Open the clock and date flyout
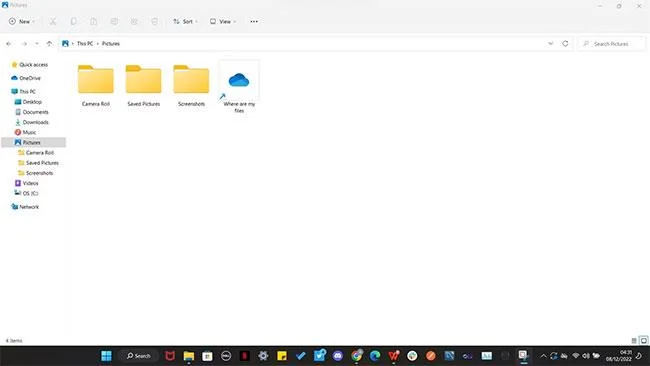The height and width of the screenshot is (366, 650). (x=619, y=356)
